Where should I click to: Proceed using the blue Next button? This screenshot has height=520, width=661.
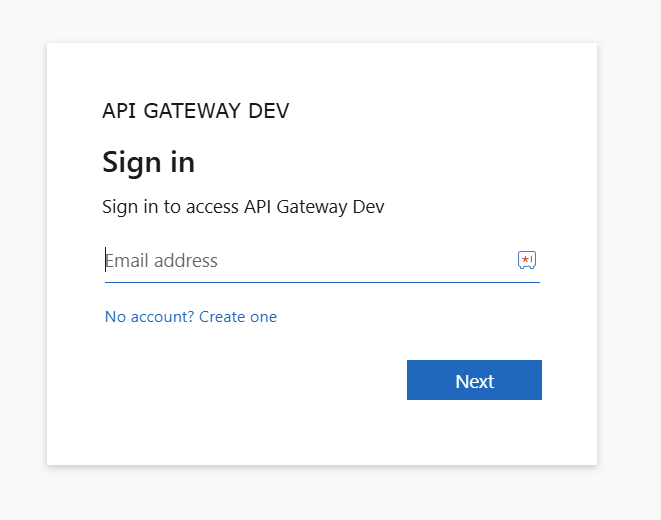[474, 380]
